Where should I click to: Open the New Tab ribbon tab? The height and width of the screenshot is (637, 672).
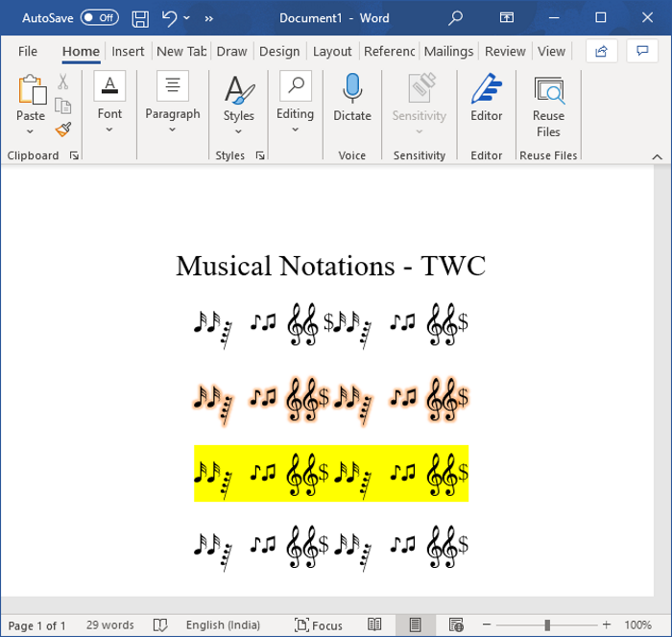(x=181, y=52)
